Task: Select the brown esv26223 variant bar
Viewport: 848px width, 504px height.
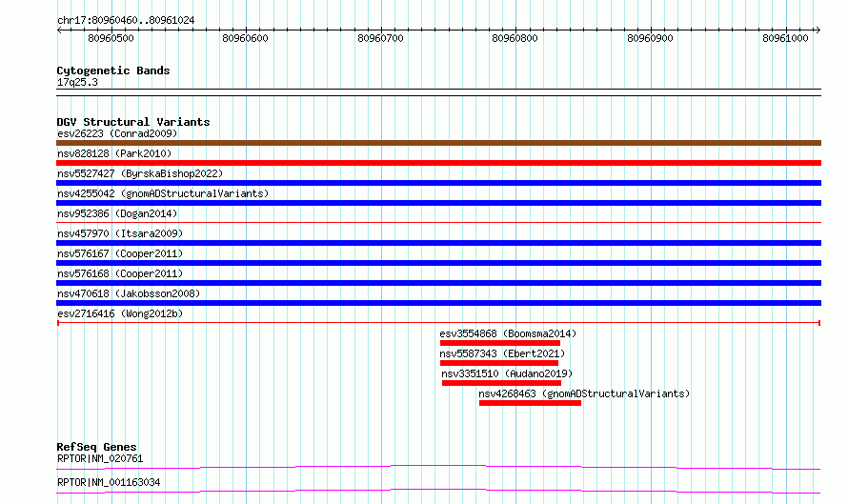Action: [438, 143]
